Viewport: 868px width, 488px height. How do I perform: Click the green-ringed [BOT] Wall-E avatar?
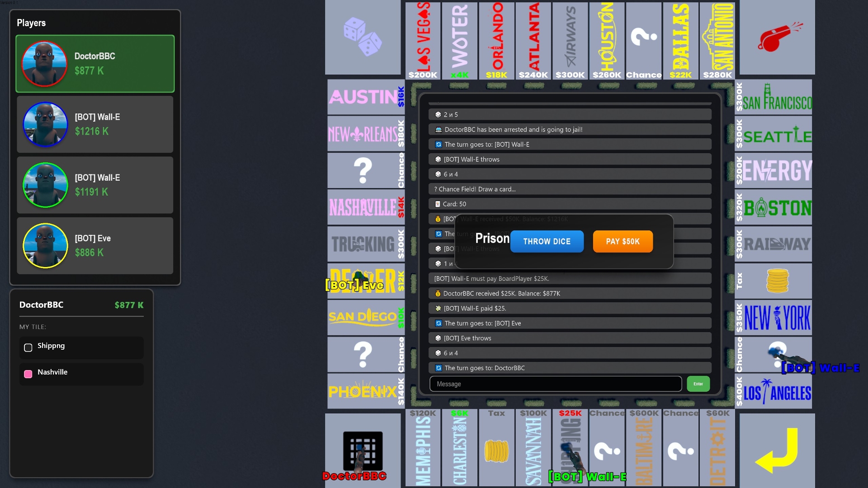point(45,185)
